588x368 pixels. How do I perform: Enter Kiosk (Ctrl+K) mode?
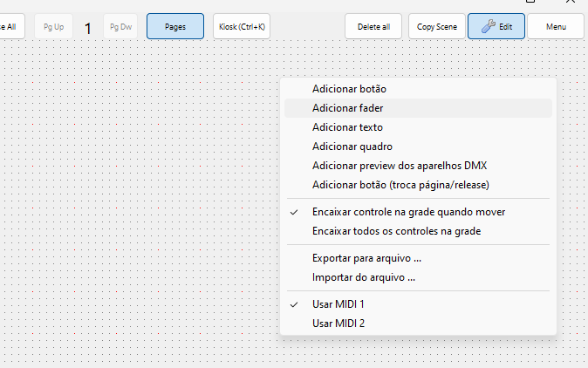pos(242,26)
